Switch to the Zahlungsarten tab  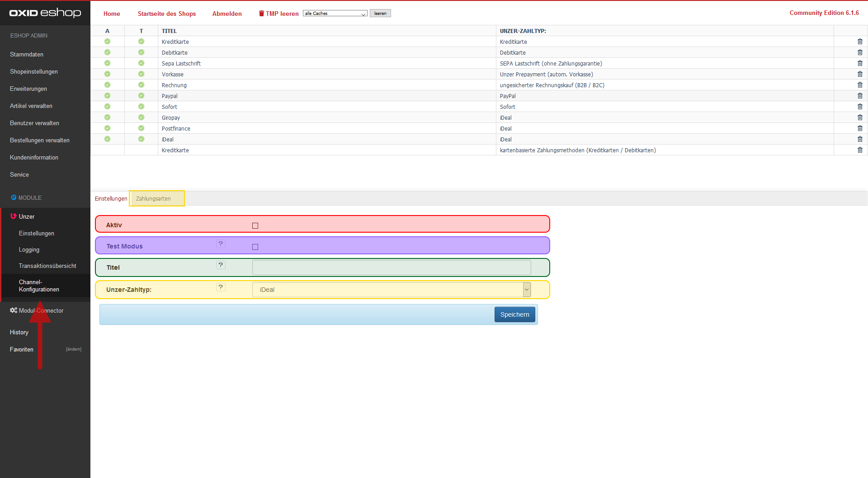tap(154, 199)
